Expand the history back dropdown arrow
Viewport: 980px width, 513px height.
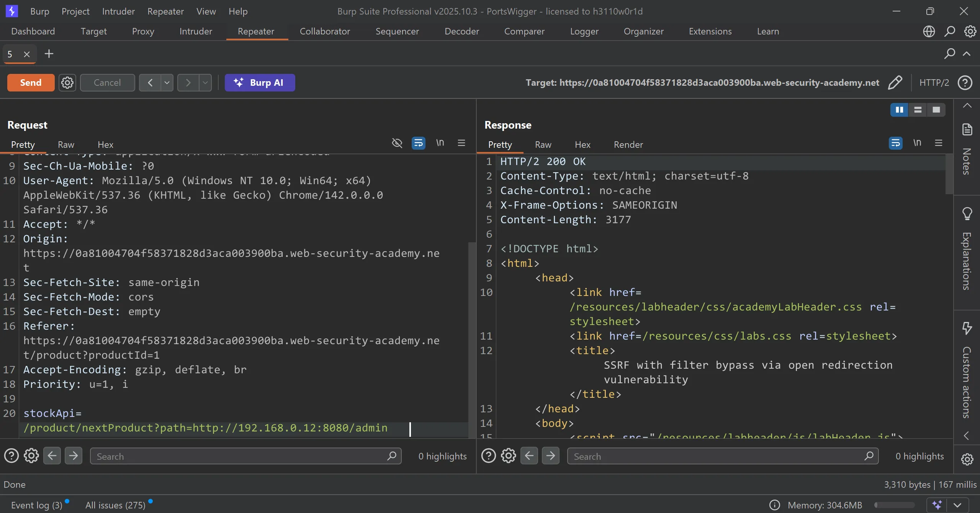point(167,83)
